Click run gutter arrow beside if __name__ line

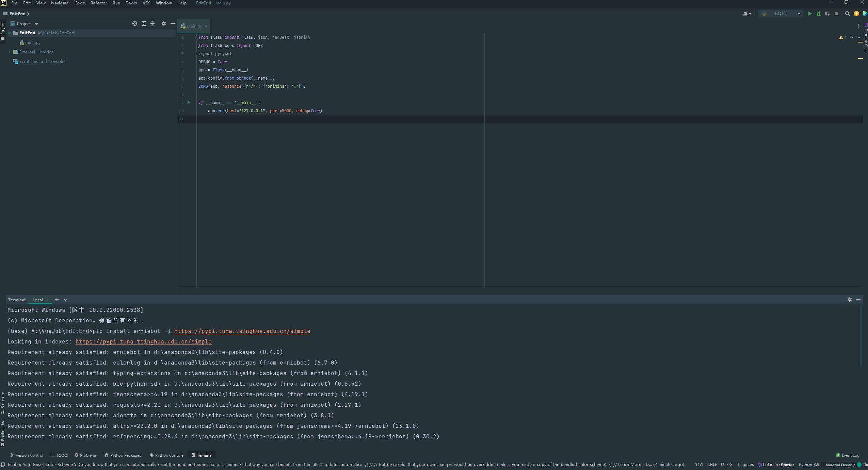[189, 102]
